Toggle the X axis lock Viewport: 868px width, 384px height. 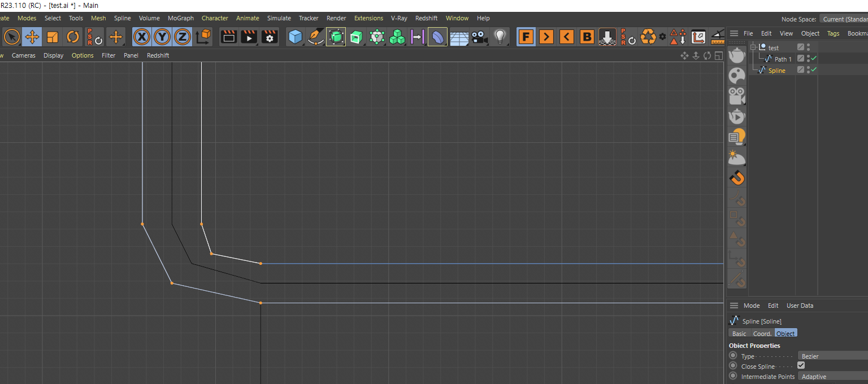pos(142,37)
